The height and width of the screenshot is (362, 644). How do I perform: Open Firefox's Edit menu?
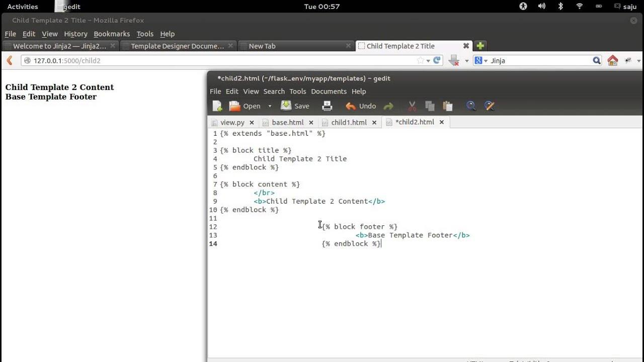[x=29, y=34]
